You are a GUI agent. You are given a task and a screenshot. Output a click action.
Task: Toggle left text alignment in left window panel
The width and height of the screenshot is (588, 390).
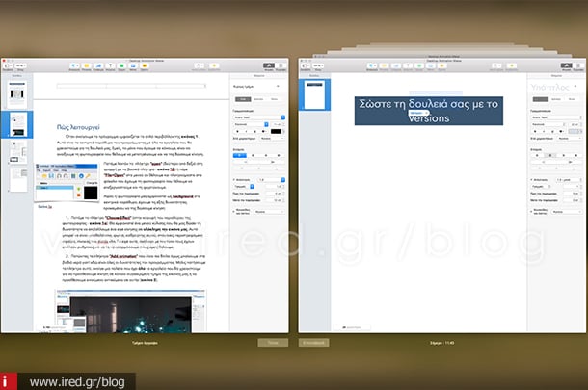click(x=238, y=154)
